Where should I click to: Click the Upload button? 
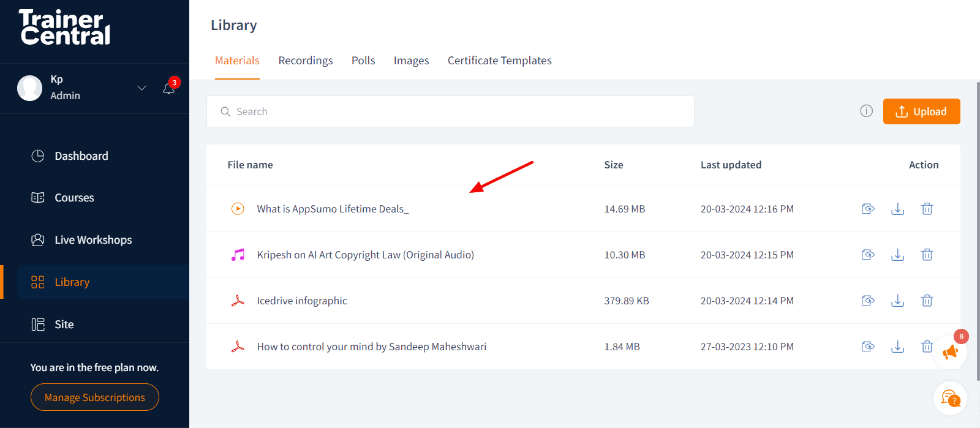(921, 111)
